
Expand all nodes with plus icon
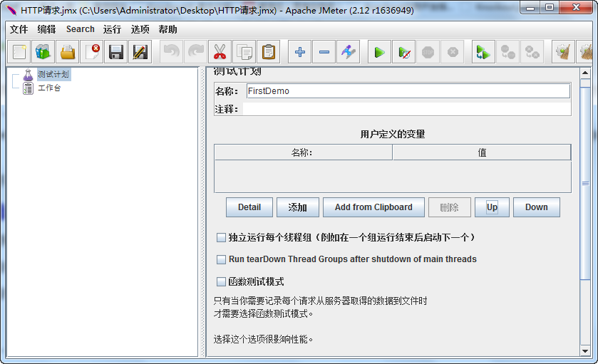pos(300,52)
